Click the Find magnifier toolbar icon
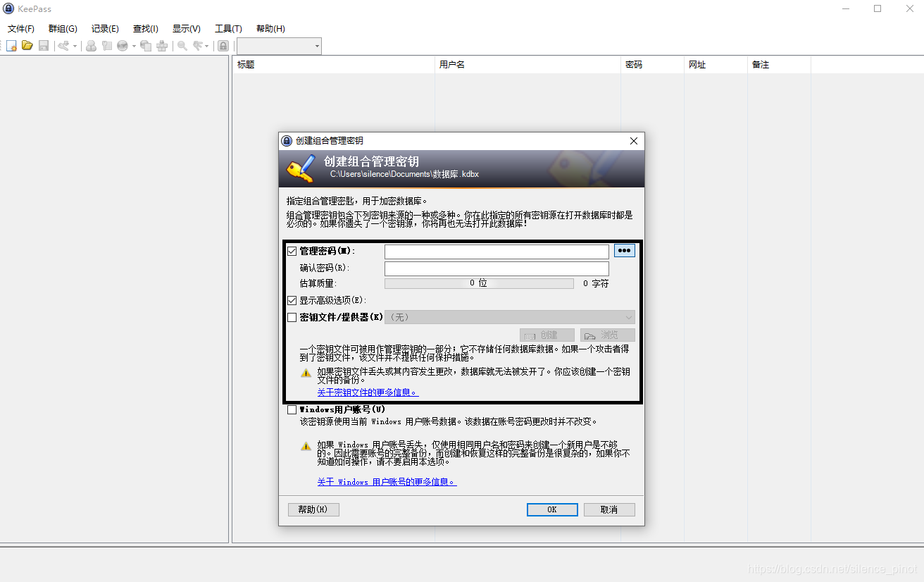 point(182,46)
